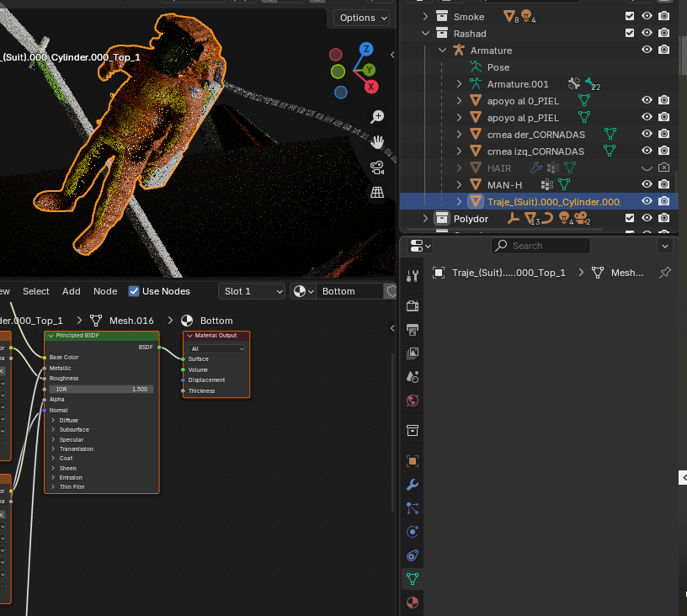687x616 pixels.
Task: Open the Output properties tab
Action: (x=413, y=329)
